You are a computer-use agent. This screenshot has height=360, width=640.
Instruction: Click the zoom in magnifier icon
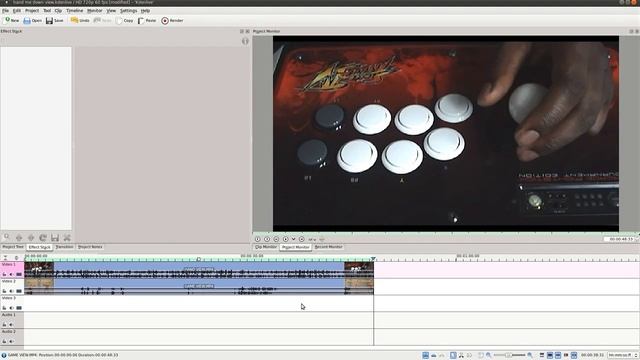click(x=530, y=356)
